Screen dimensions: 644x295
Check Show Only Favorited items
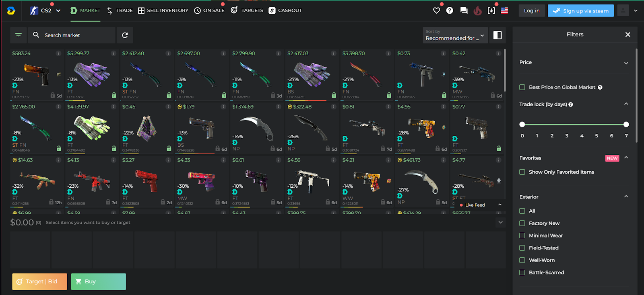(522, 172)
